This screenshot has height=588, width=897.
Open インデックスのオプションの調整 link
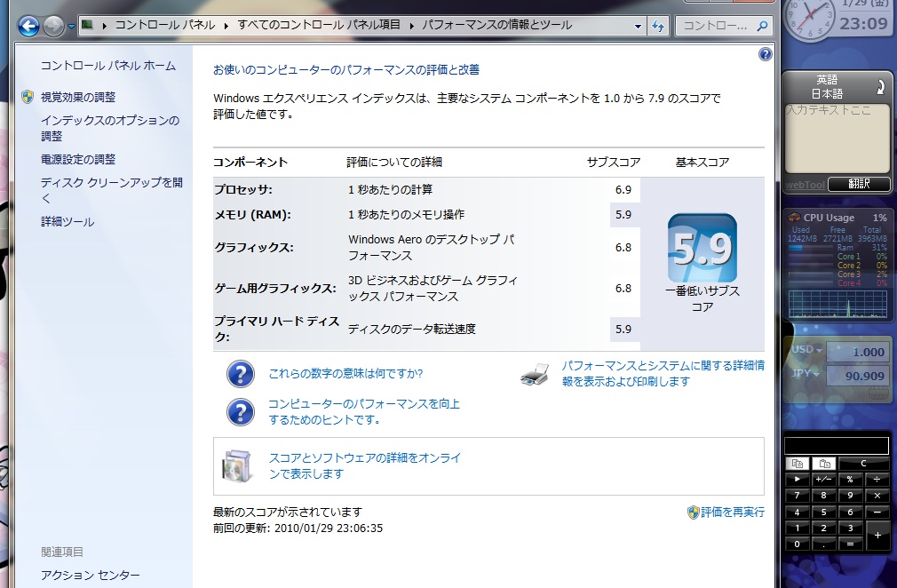pos(110,128)
